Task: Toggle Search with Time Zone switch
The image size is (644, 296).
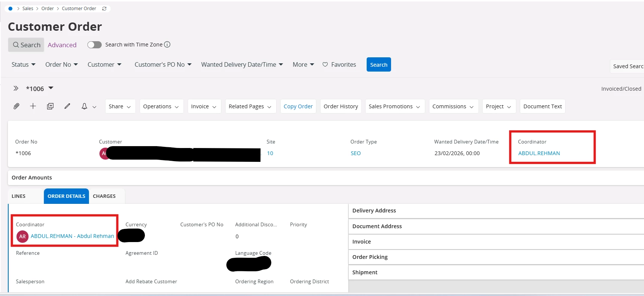Action: tap(95, 45)
